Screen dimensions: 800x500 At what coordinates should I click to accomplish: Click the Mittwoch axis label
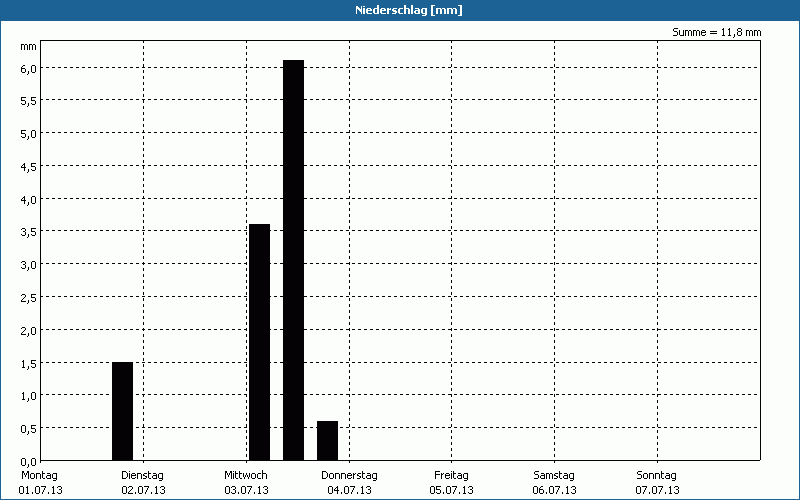pyautogui.click(x=245, y=475)
